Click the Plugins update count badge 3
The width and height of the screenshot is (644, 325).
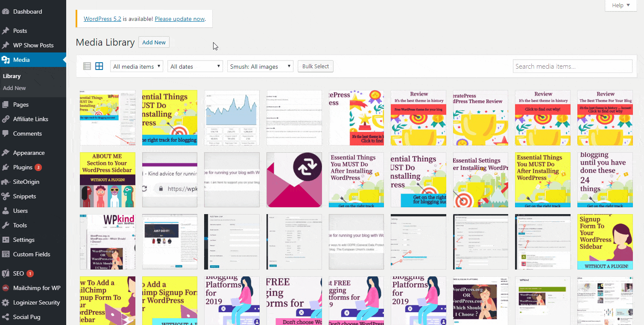38,167
